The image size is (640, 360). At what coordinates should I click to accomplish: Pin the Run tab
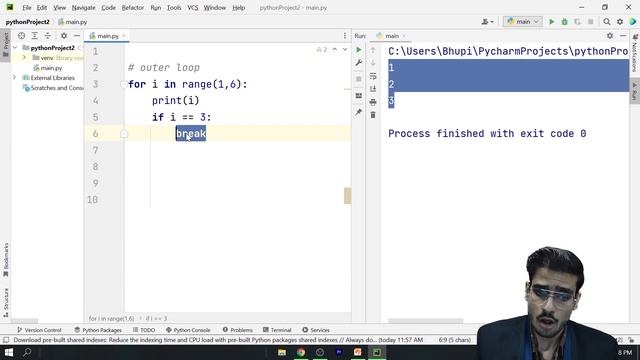tap(359, 112)
